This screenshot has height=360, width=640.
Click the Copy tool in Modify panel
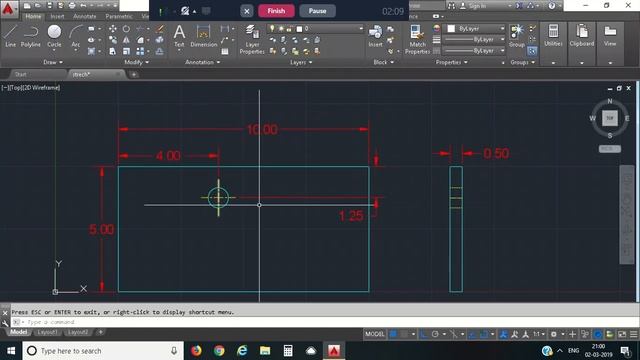click(x=113, y=40)
